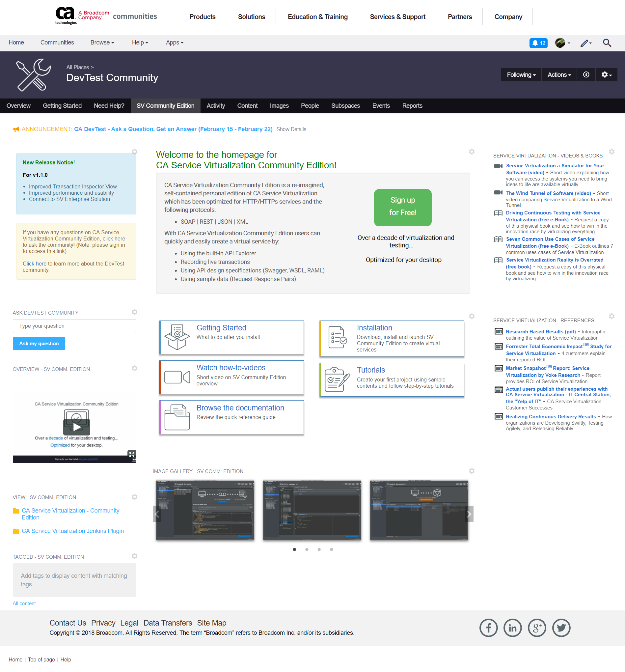Open the Actions dropdown
Viewport: 625px width, 672px height.
click(x=559, y=75)
